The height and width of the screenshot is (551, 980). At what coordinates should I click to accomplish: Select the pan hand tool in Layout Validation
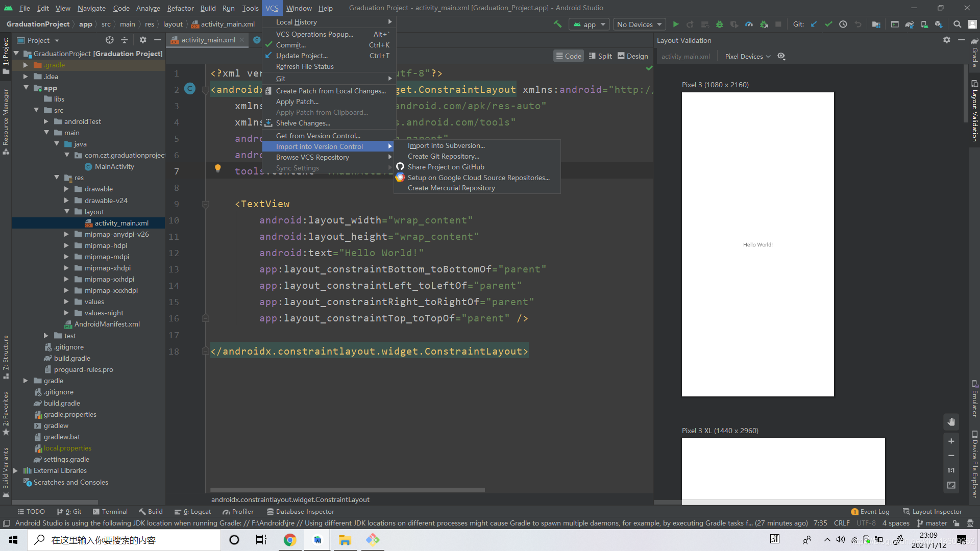[951, 422]
